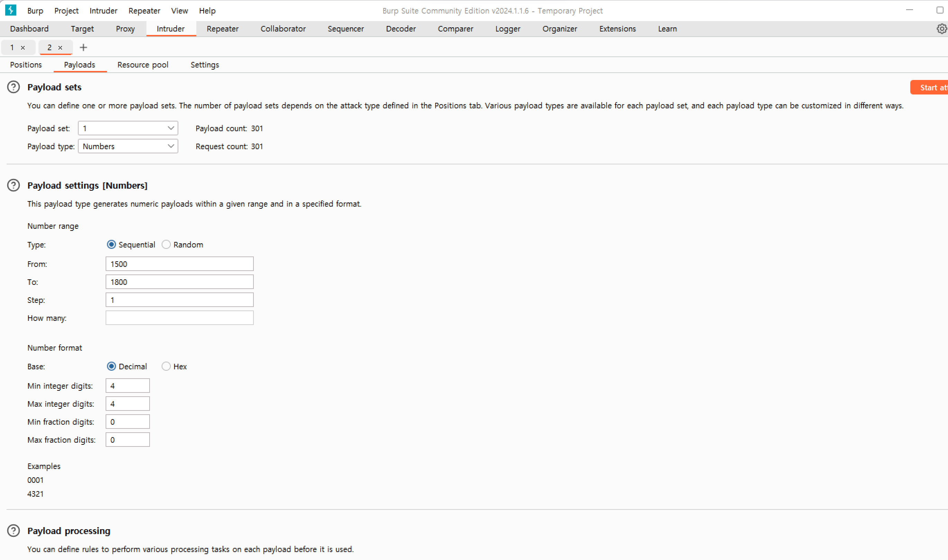Image resolution: width=948 pixels, height=560 pixels.
Task: Close Intruder attack tab 1
Action: pos(23,47)
